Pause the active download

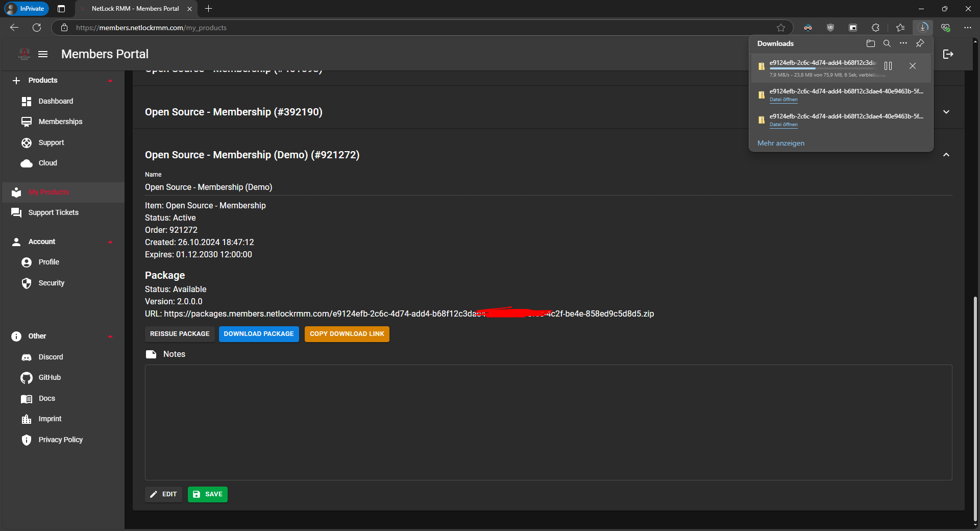(888, 66)
